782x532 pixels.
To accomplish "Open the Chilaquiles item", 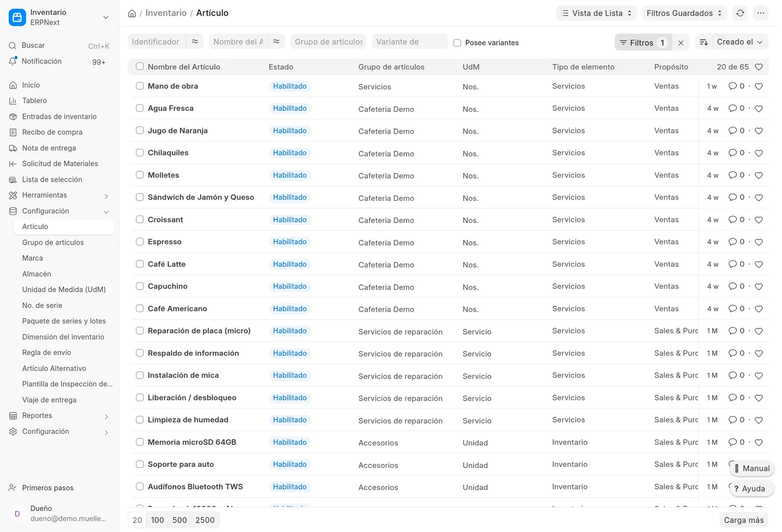I will [x=168, y=153].
